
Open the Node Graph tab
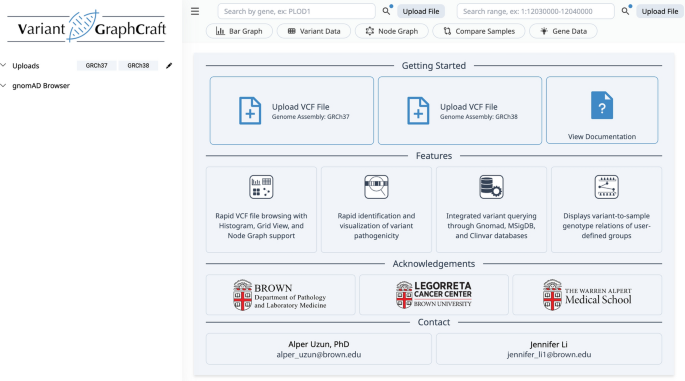[392, 31]
